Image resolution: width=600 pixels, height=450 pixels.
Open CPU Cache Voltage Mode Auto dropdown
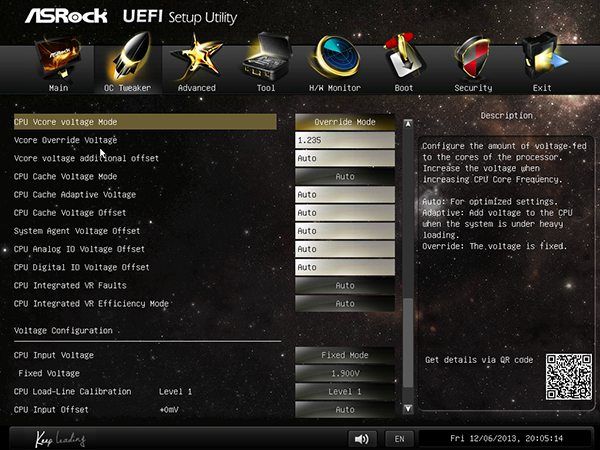pyautogui.click(x=345, y=176)
